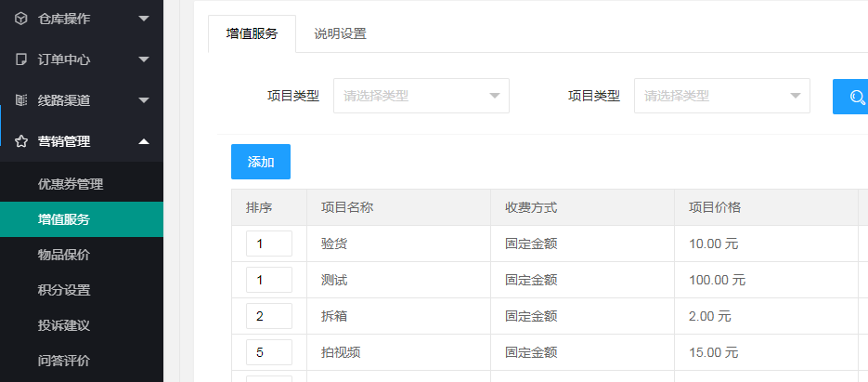The height and width of the screenshot is (382, 868).
Task: Select the 增值服务 tab
Action: pyautogui.click(x=252, y=33)
